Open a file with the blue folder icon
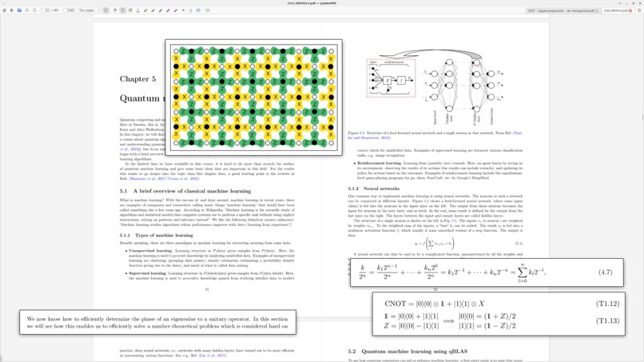Image resolution: width=644 pixels, height=362 pixels. [x=19, y=10]
